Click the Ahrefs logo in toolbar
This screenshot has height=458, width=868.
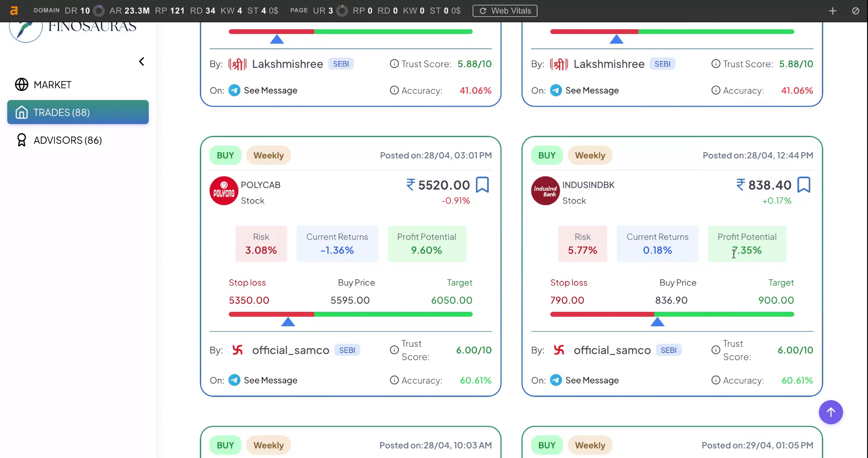(14, 11)
